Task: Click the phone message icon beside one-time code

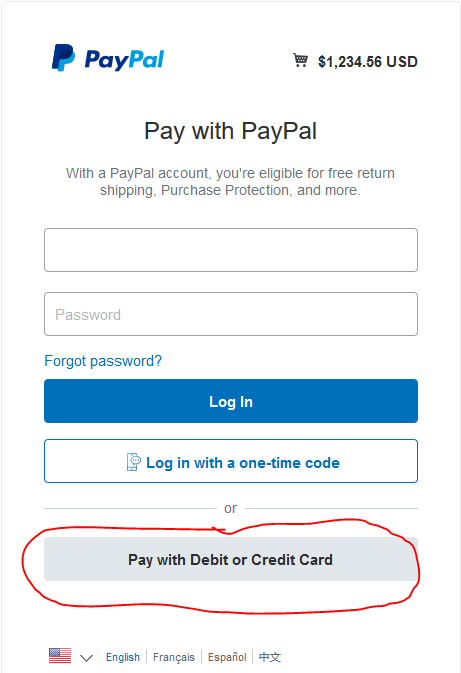Action: (x=133, y=462)
